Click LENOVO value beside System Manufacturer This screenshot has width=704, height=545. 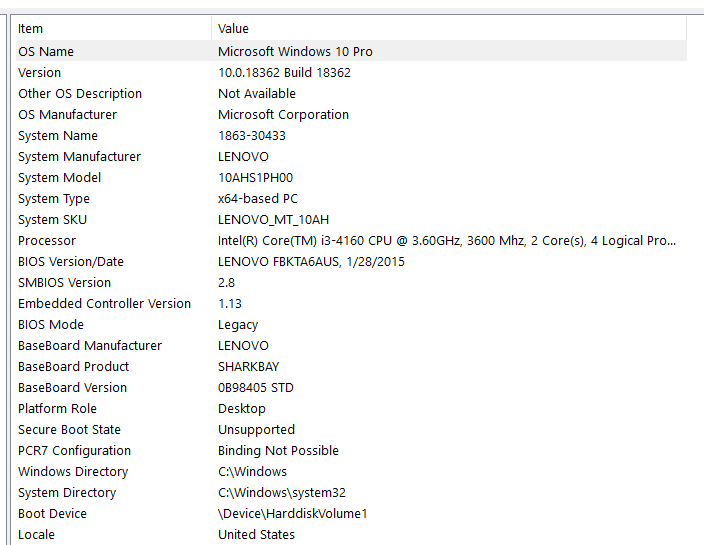pos(243,157)
